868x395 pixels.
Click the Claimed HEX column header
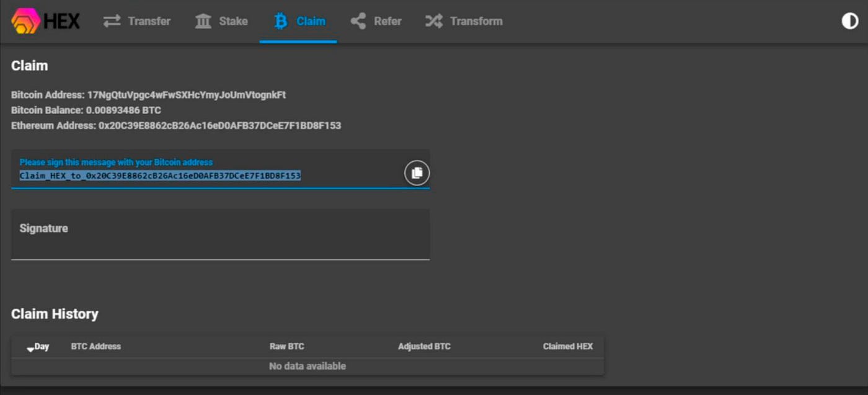coord(568,347)
